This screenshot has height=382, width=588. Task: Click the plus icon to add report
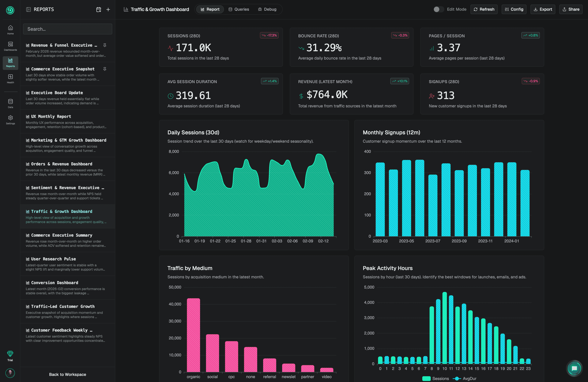tap(108, 9)
